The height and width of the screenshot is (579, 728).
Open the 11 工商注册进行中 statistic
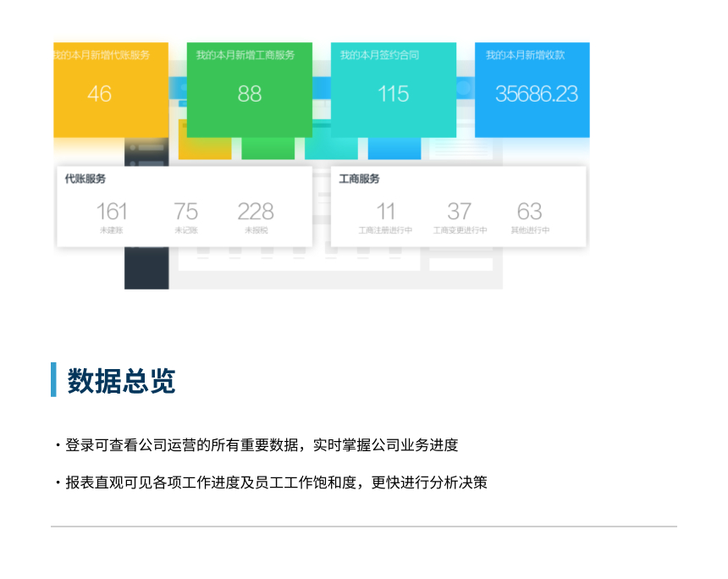tap(385, 216)
